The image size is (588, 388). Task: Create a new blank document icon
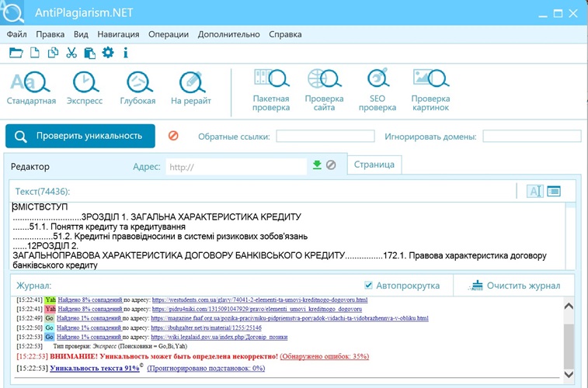[35, 53]
